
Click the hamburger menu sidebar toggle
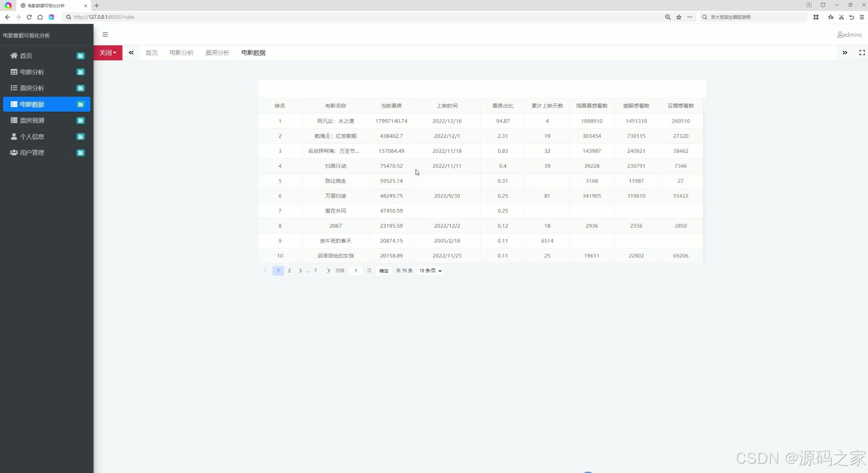(105, 35)
